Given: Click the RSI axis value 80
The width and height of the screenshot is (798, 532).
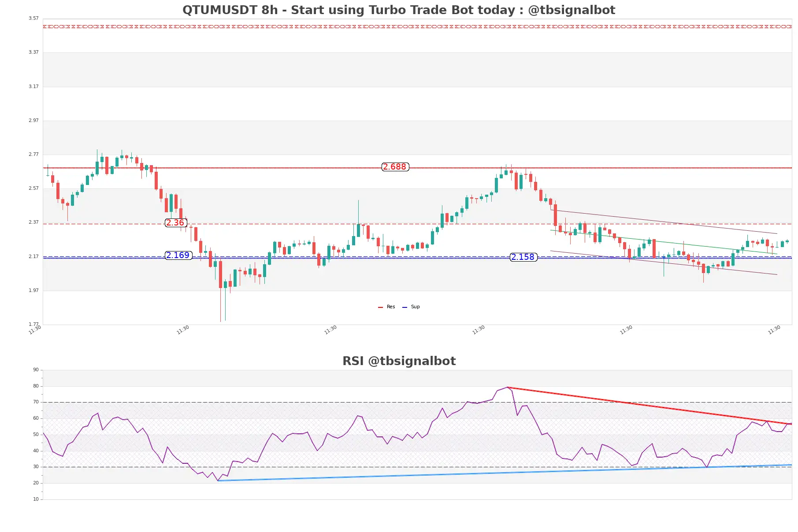Looking at the screenshot, I should [x=36, y=386].
